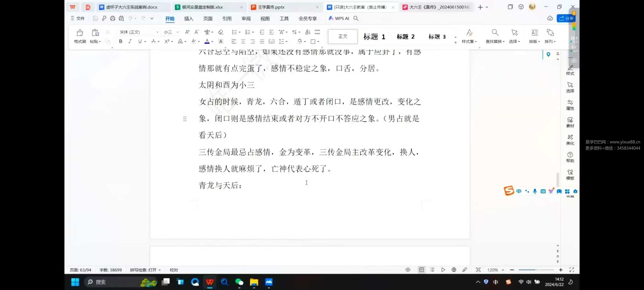Screen dimensions: 644x290
Task: Click the Find and Replace magnifier icon
Action: click(x=495, y=33)
